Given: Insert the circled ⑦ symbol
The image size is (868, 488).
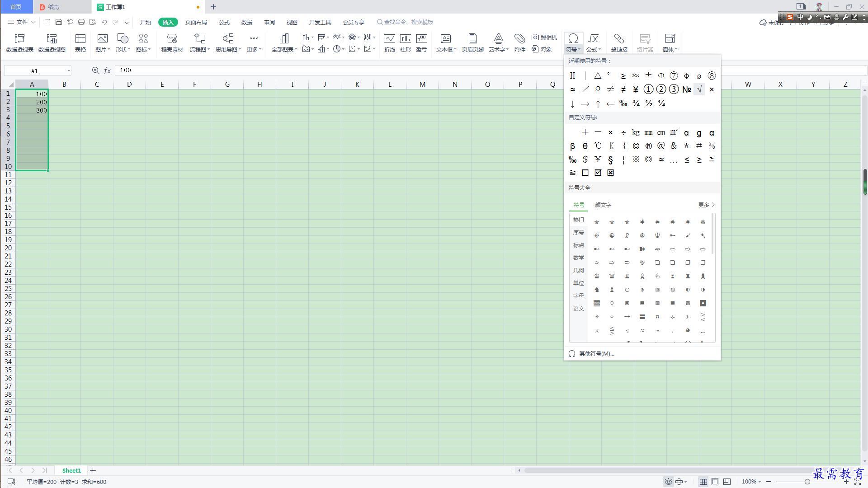Looking at the screenshot, I should pos(674,75).
